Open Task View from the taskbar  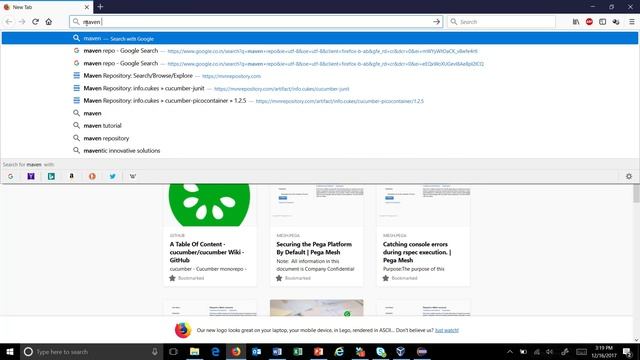tap(173, 351)
